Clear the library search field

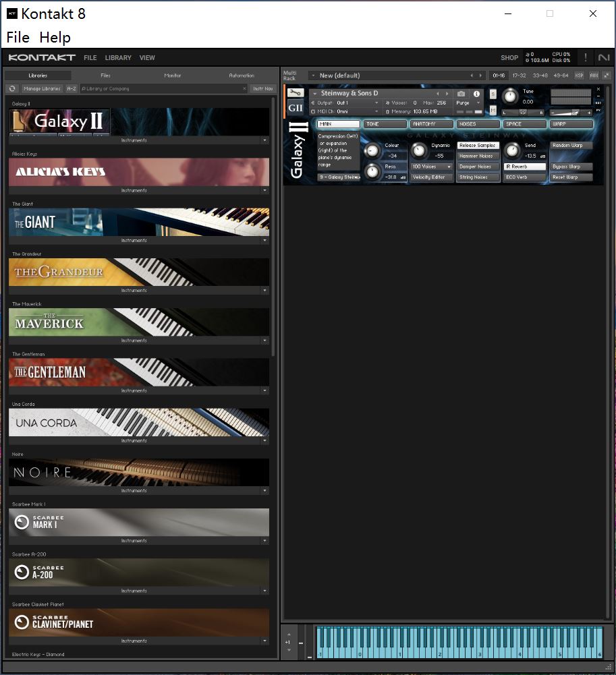[244, 89]
